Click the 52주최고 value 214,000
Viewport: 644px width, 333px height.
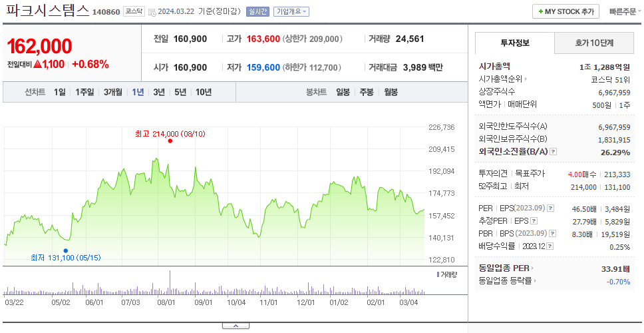(x=583, y=187)
